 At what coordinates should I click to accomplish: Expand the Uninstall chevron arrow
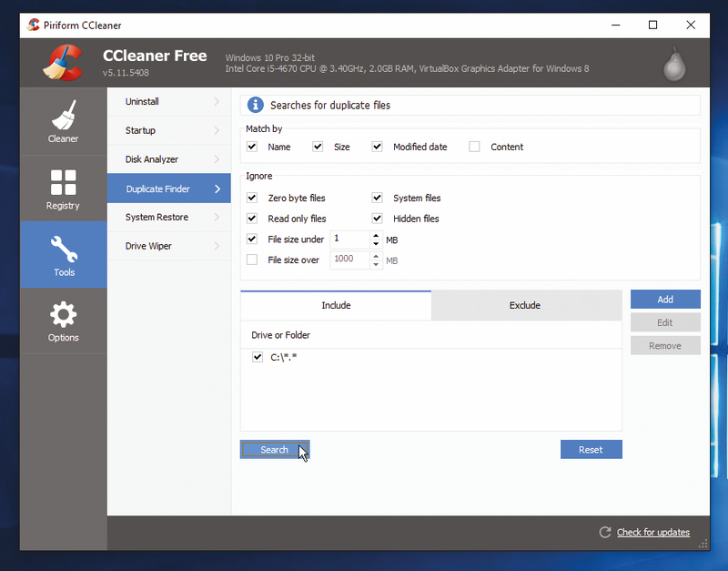pyautogui.click(x=217, y=101)
